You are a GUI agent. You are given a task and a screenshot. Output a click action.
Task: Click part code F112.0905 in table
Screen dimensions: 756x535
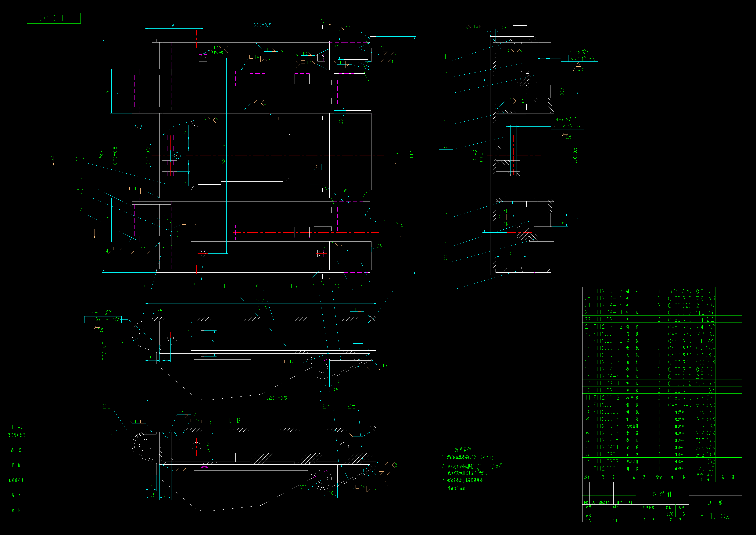606,440
